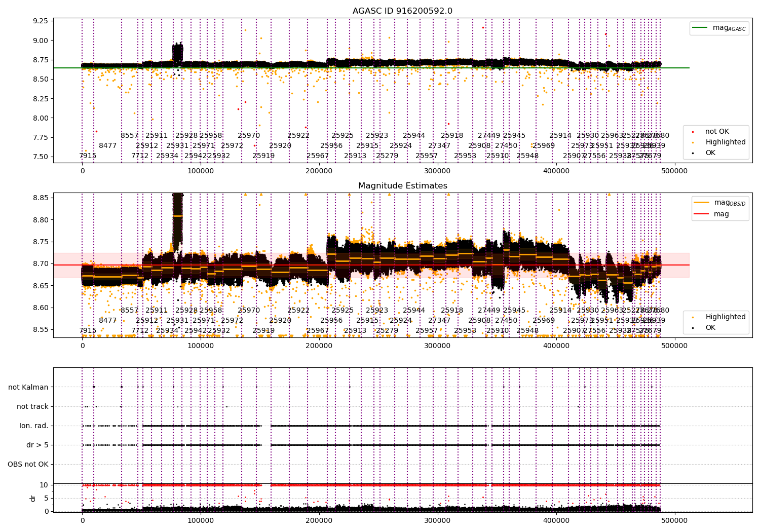Click the 8.00 tick on top plot y-axis
The image size is (760, 532).
pyautogui.click(x=40, y=118)
